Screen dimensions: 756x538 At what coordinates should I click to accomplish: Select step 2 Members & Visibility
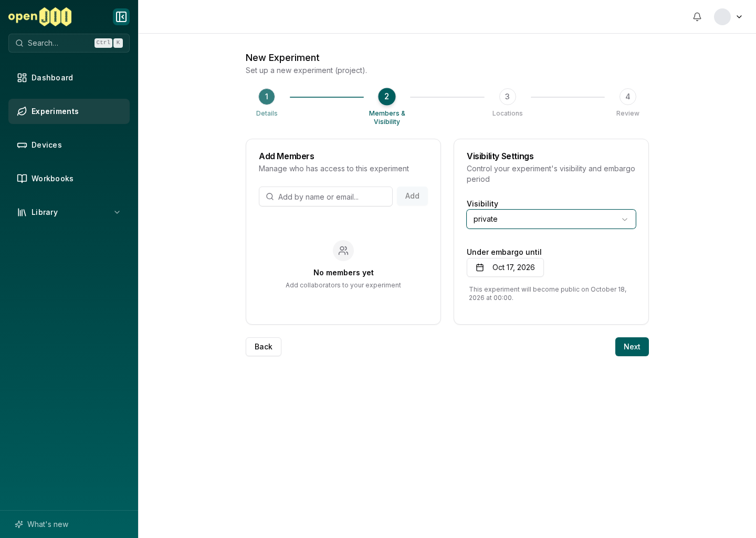(387, 97)
